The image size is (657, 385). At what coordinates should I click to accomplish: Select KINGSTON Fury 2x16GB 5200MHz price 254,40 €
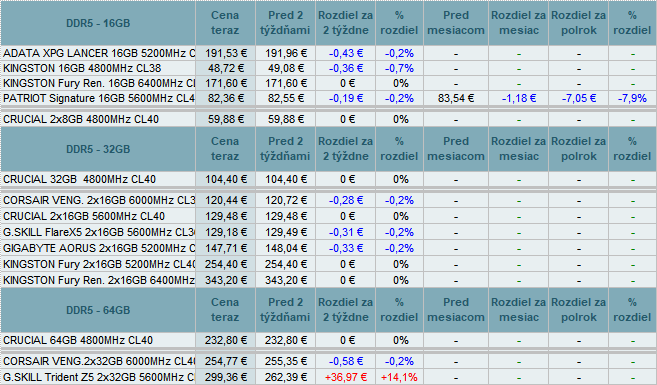[x=225, y=264]
